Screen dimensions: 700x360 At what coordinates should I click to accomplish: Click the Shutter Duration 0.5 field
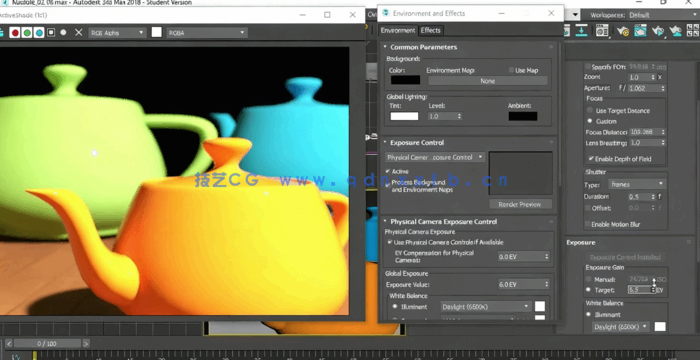pos(642,197)
